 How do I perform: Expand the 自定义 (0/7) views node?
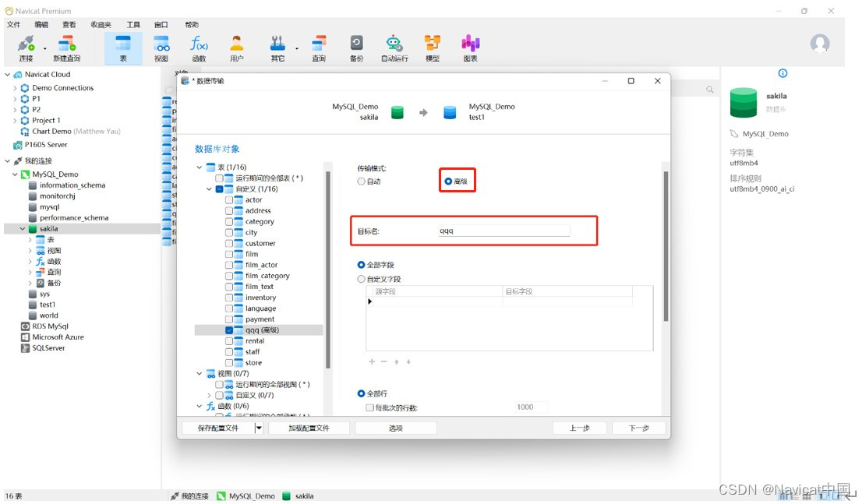pyautogui.click(x=210, y=395)
